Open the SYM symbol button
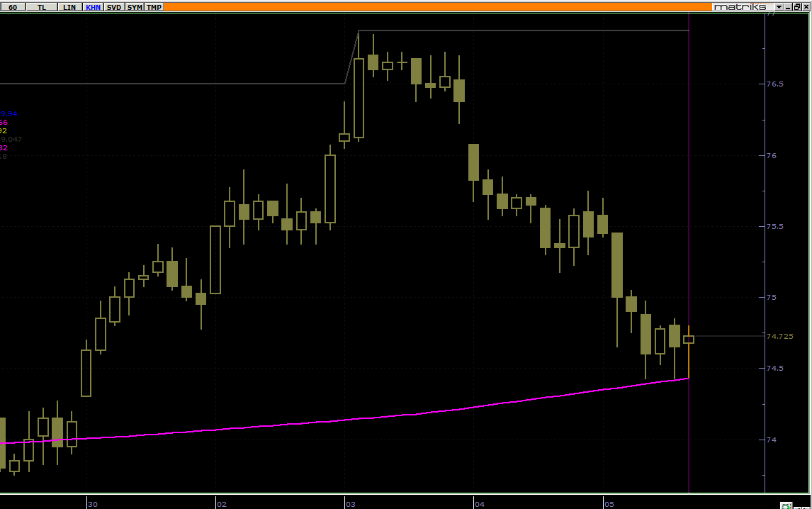 [135, 7]
